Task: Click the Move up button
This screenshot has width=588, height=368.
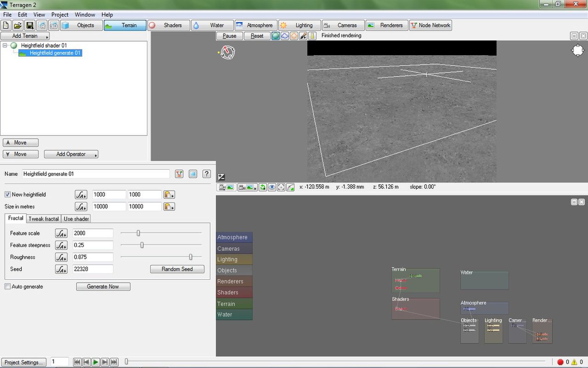Action: point(21,143)
